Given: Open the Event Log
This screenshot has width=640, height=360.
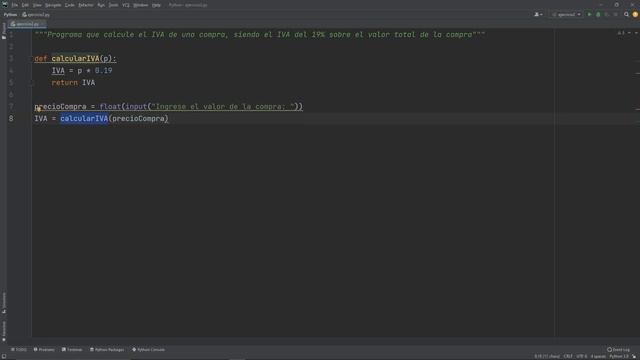Looking at the screenshot, I should [618, 350].
